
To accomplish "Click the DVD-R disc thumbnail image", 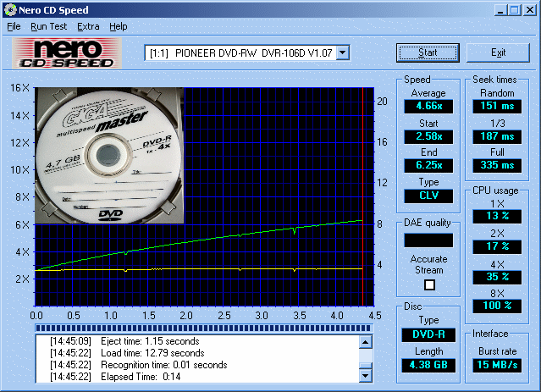I will click(x=109, y=155).
